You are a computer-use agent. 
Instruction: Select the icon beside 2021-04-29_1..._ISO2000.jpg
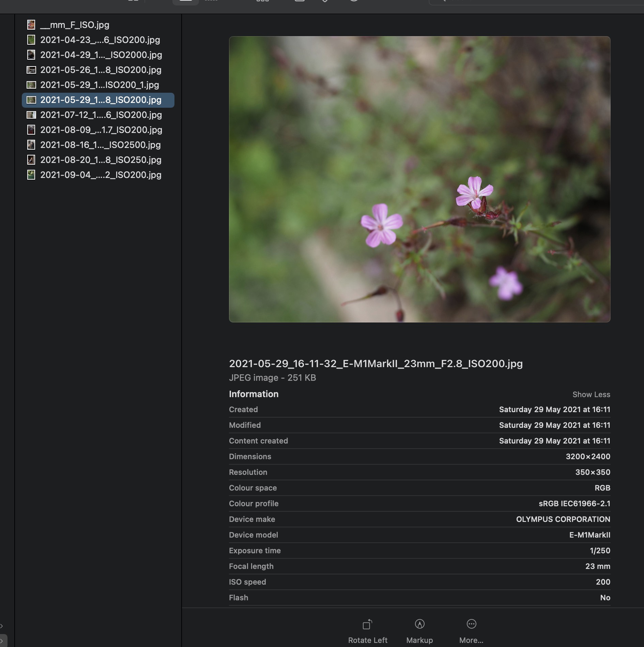[x=31, y=55]
